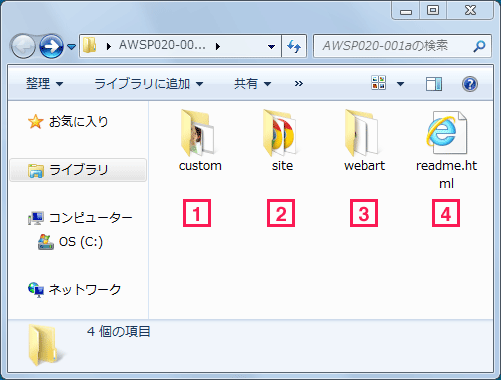Viewport: 501px width, 380px height.
Task: Click the custom folder name label
Action: 200,166
